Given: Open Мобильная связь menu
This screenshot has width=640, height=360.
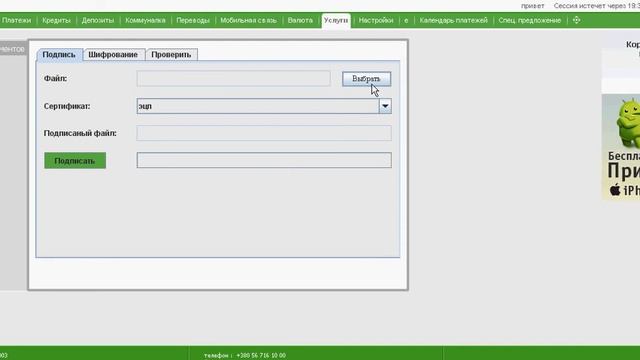Looking at the screenshot, I should coord(248,20).
